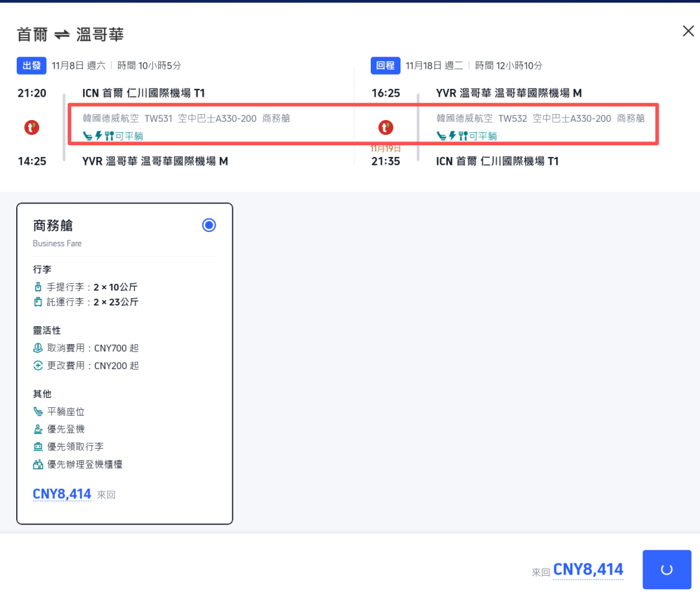The width and height of the screenshot is (700, 601).
Task: Close the flight details dialog
Action: [688, 31]
